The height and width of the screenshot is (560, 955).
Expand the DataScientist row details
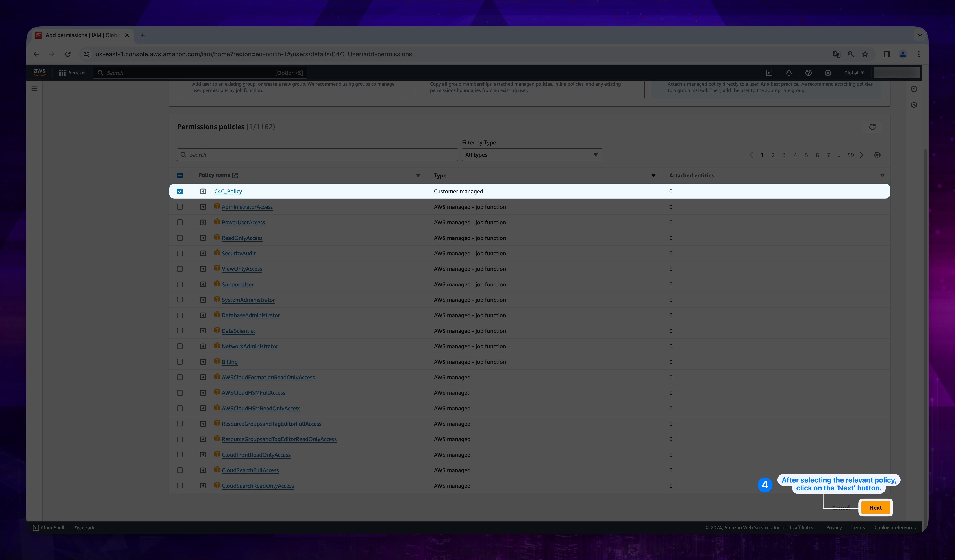point(203,331)
